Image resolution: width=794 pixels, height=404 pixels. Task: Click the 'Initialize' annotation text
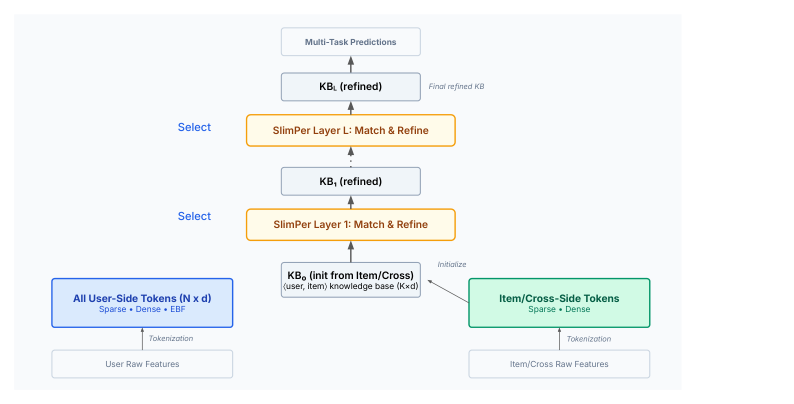click(x=452, y=264)
